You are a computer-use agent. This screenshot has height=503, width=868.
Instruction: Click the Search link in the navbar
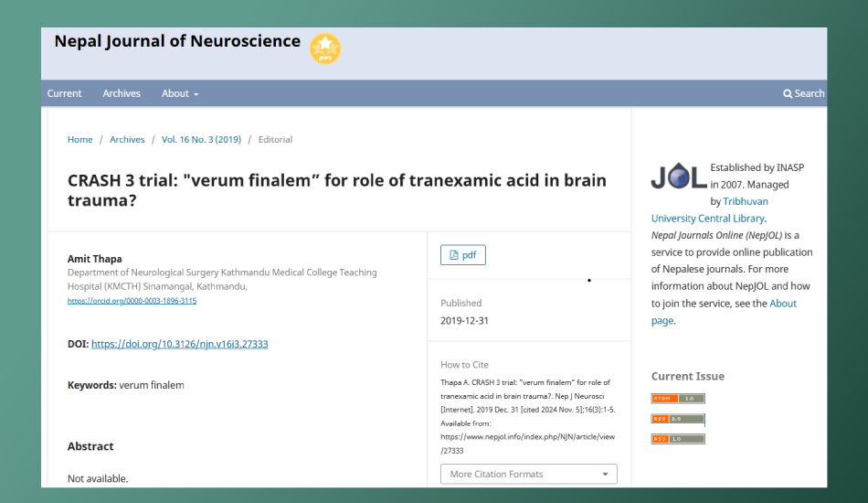(x=803, y=93)
